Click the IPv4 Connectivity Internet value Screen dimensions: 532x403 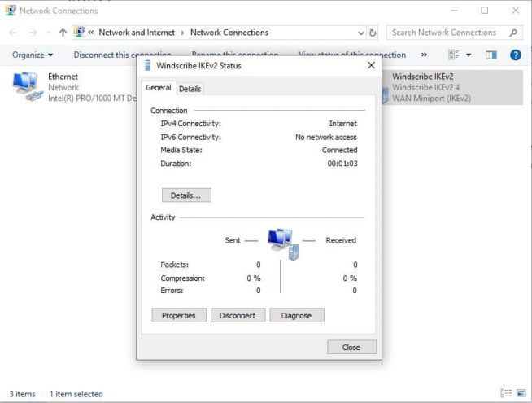pyautogui.click(x=343, y=124)
